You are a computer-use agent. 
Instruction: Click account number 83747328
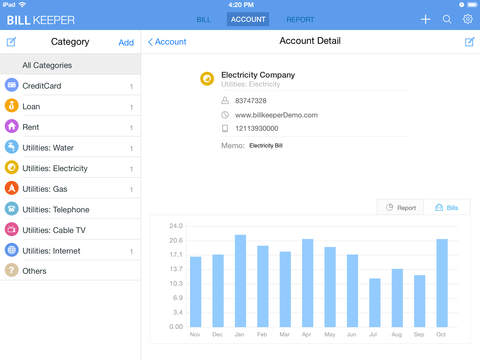251,101
